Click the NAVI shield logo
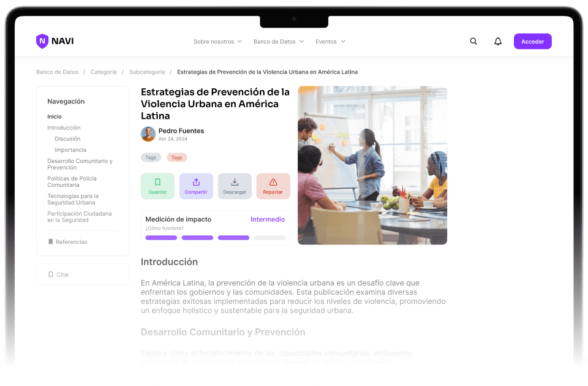This screenshot has height=386, width=588. [42, 41]
